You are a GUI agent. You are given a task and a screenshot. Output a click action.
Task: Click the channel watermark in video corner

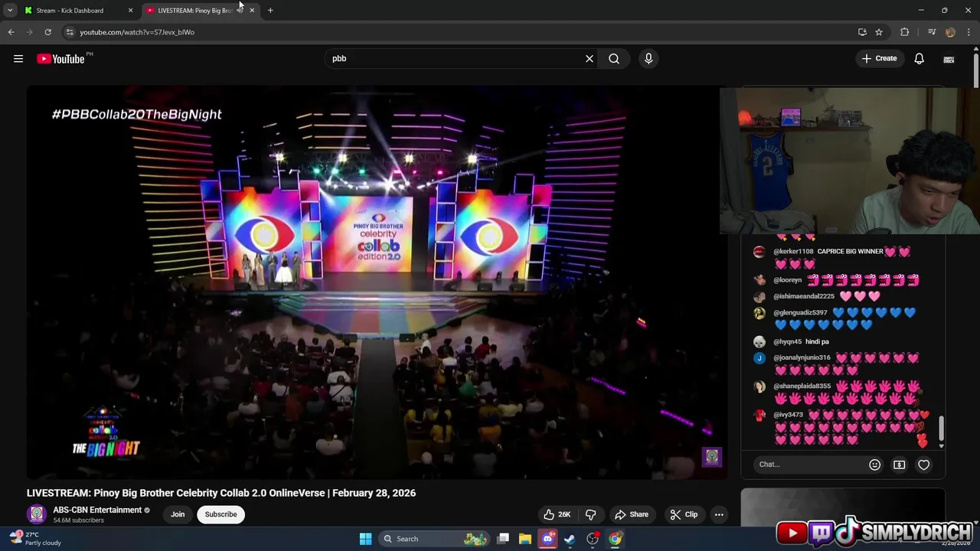[712, 457]
